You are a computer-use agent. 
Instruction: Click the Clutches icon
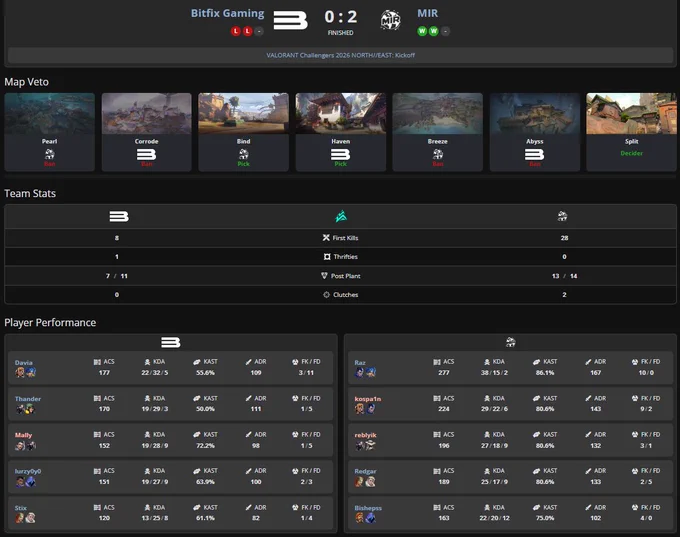[x=327, y=295]
